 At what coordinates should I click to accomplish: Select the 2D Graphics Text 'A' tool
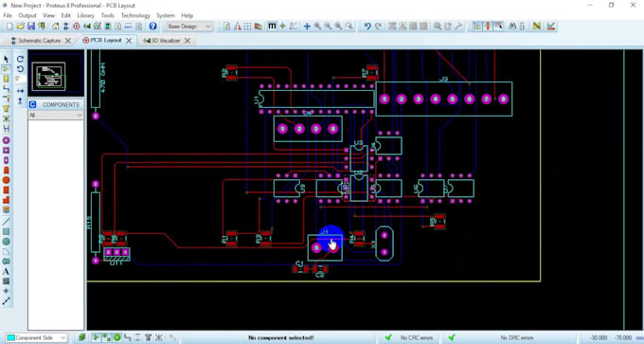(x=7, y=272)
